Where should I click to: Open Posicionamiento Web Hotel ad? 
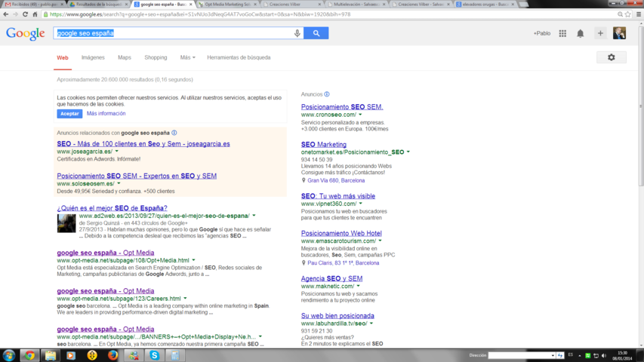pos(341,233)
